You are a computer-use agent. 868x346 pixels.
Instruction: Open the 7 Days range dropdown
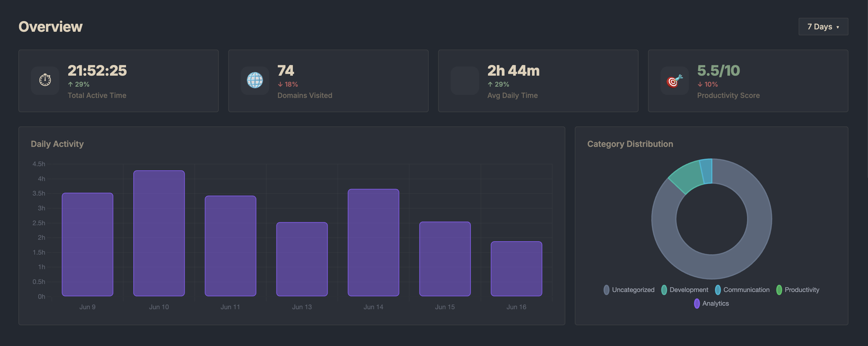(823, 27)
